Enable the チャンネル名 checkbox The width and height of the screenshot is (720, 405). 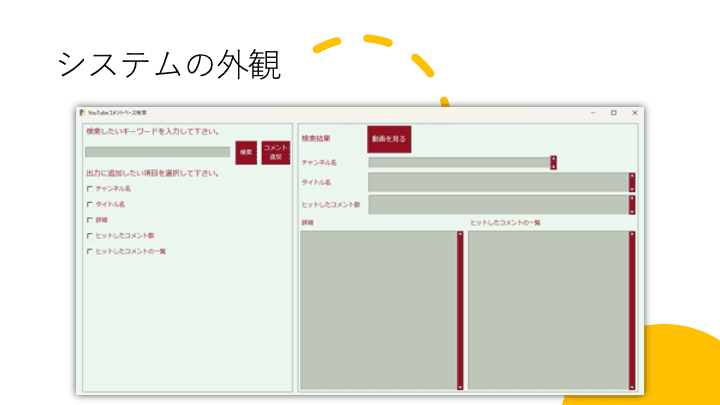click(x=90, y=189)
